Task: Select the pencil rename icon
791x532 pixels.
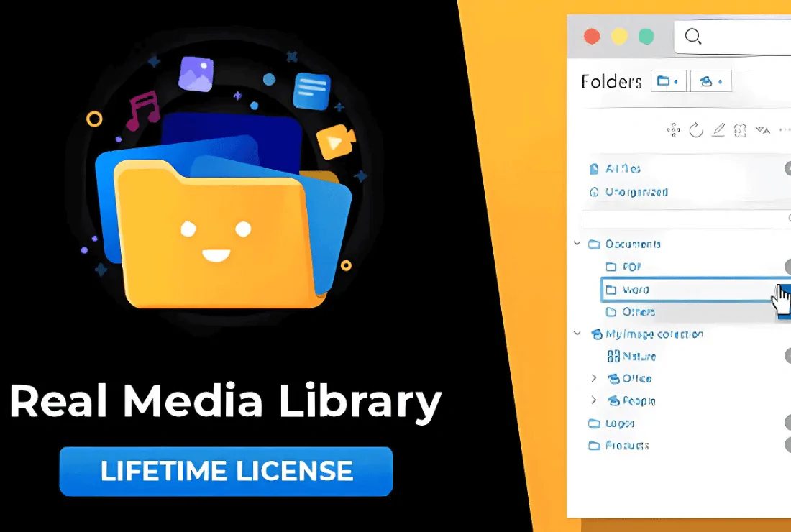Action: 718,130
